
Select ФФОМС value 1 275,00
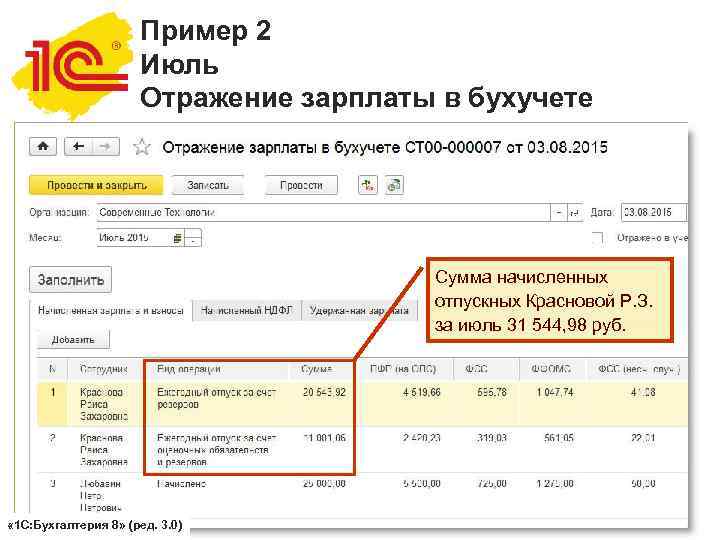[555, 484]
